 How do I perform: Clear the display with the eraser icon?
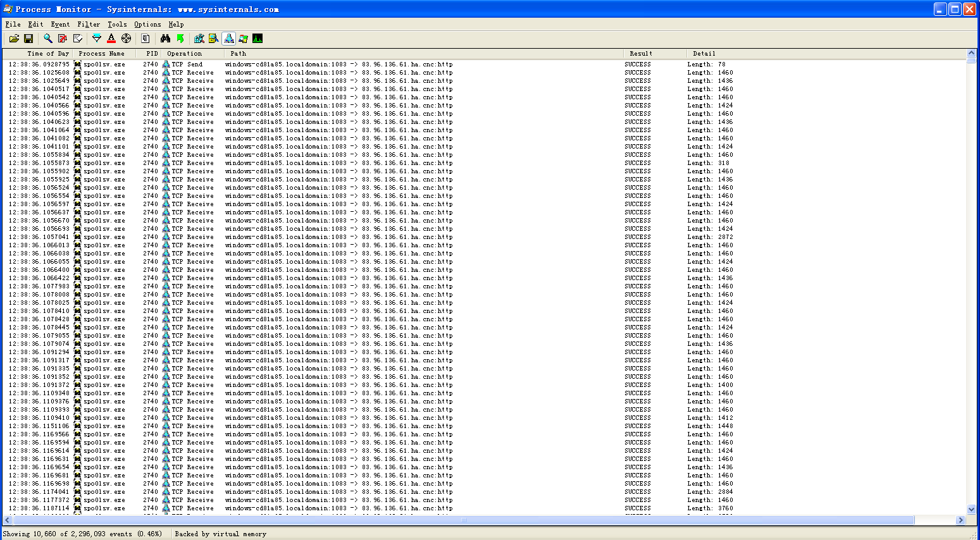[78, 39]
